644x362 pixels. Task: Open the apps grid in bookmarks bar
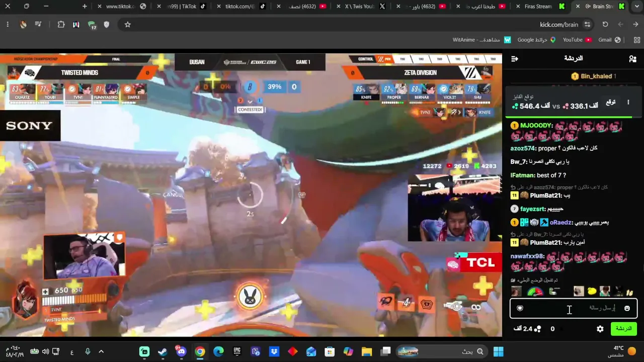pos(636,40)
